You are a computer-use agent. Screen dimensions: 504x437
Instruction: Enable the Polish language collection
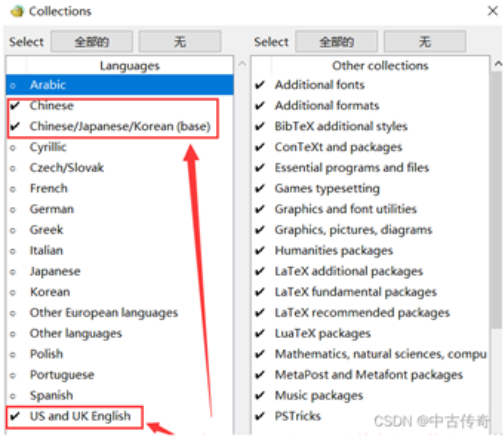click(x=120, y=354)
